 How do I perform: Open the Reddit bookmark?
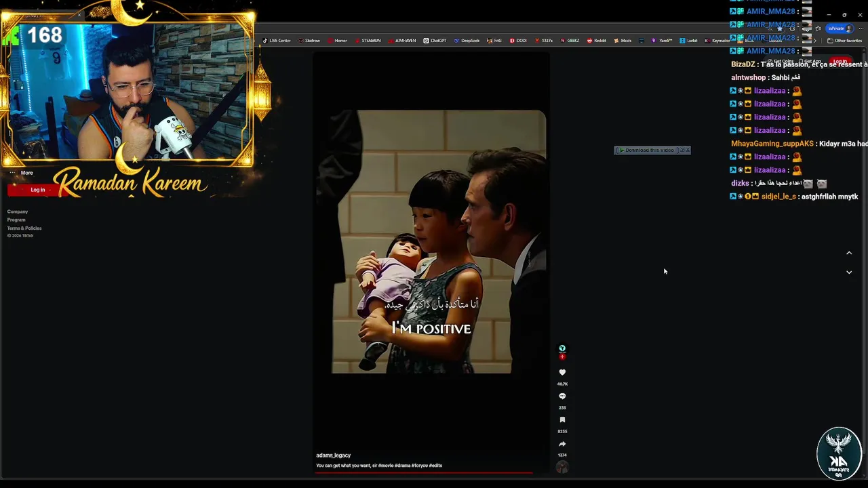point(597,41)
